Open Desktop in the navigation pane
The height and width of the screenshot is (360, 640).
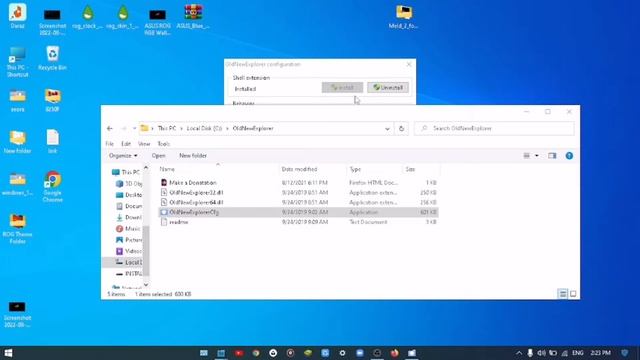pos(129,195)
